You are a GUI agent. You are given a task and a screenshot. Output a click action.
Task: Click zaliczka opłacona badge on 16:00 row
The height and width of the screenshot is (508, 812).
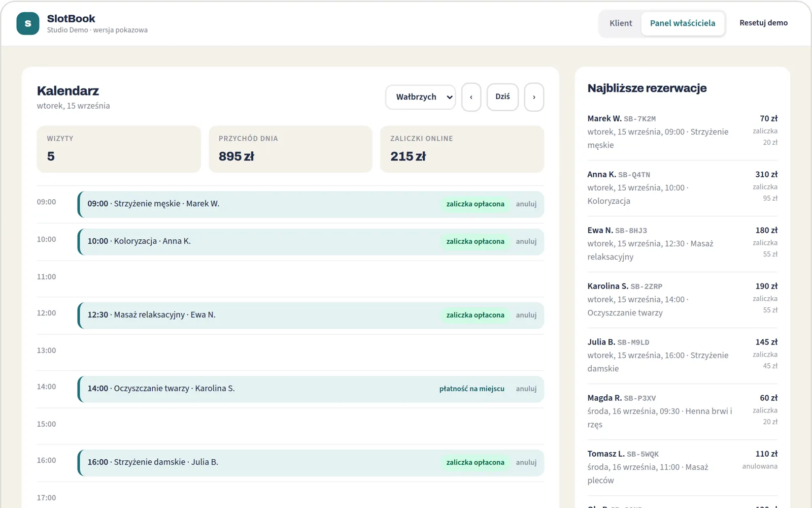[475, 463]
